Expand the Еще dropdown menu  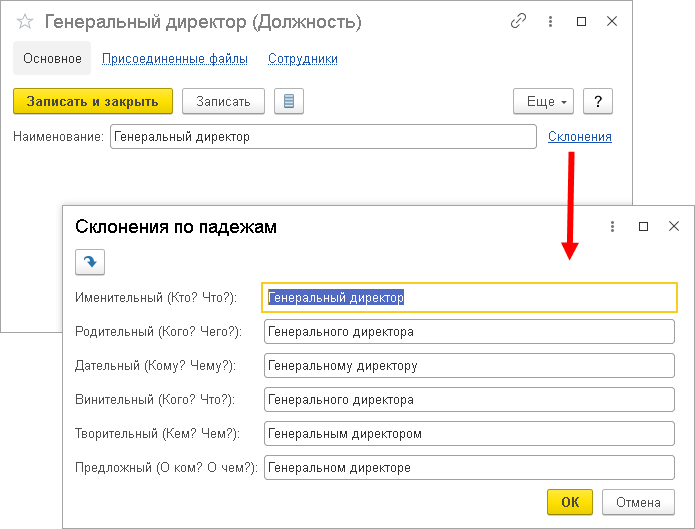tap(542, 101)
